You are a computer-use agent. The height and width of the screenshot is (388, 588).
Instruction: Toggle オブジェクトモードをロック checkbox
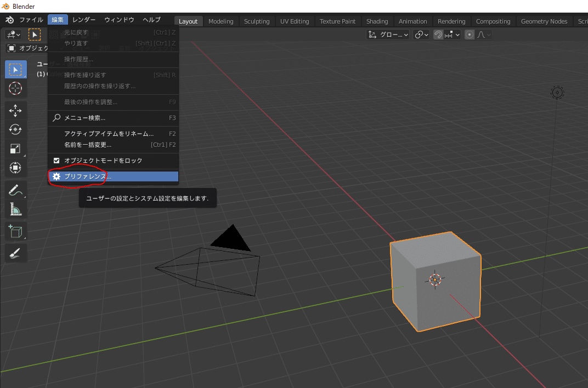click(x=56, y=161)
